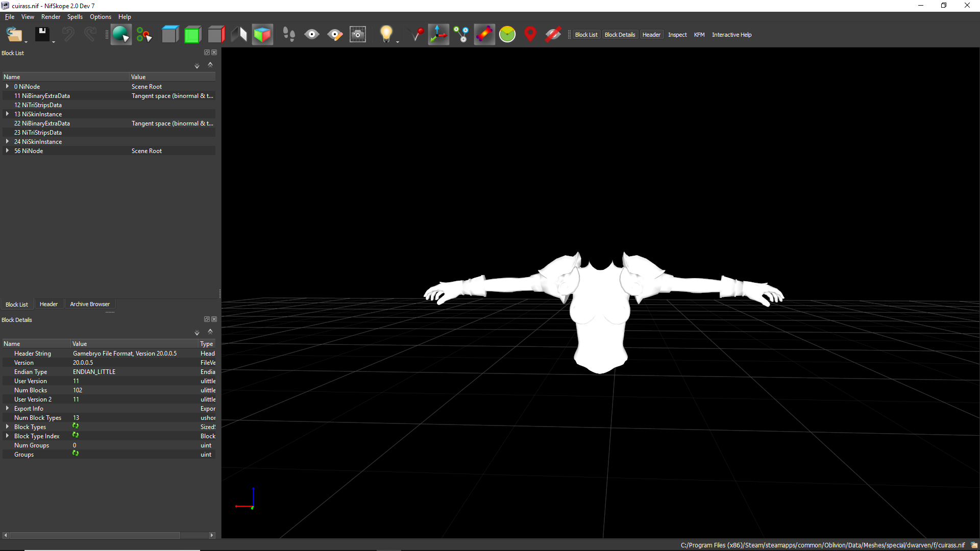
Task: Click the walk mode footprints icon
Action: point(289,35)
